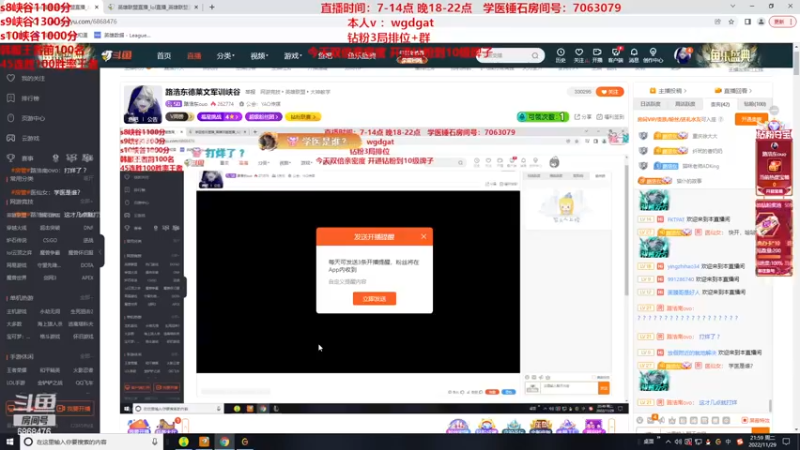Click username yingzhihao34 in chat
This screenshot has width=800, height=450.
[x=684, y=266]
